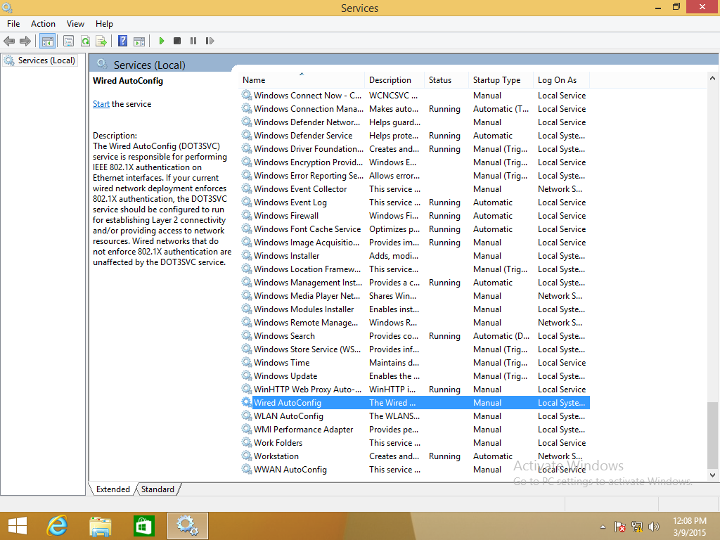Select the Windows Firewall service
The height and width of the screenshot is (540, 720).
[415, 216]
